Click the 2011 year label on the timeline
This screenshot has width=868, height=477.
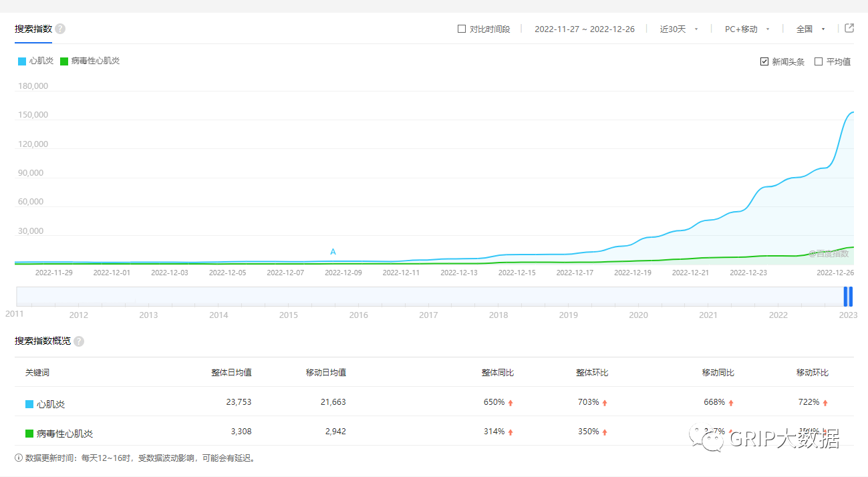15,313
